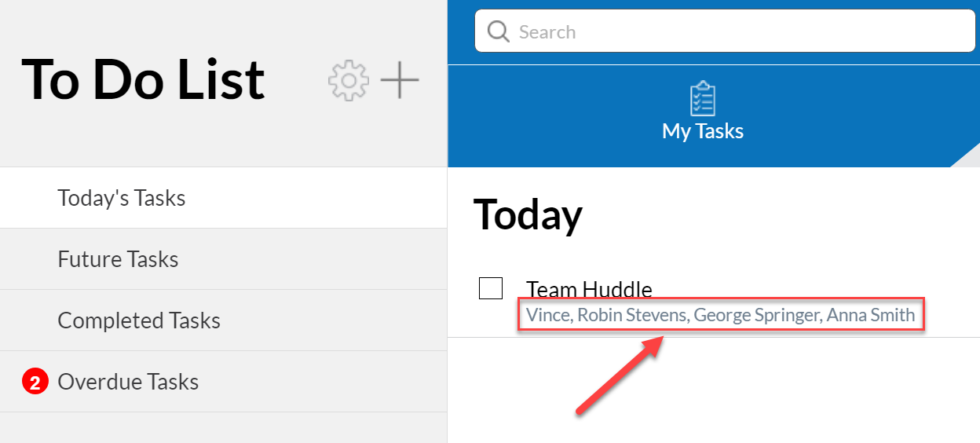
Task: Click the assignee Robin Stevens
Action: click(x=631, y=316)
